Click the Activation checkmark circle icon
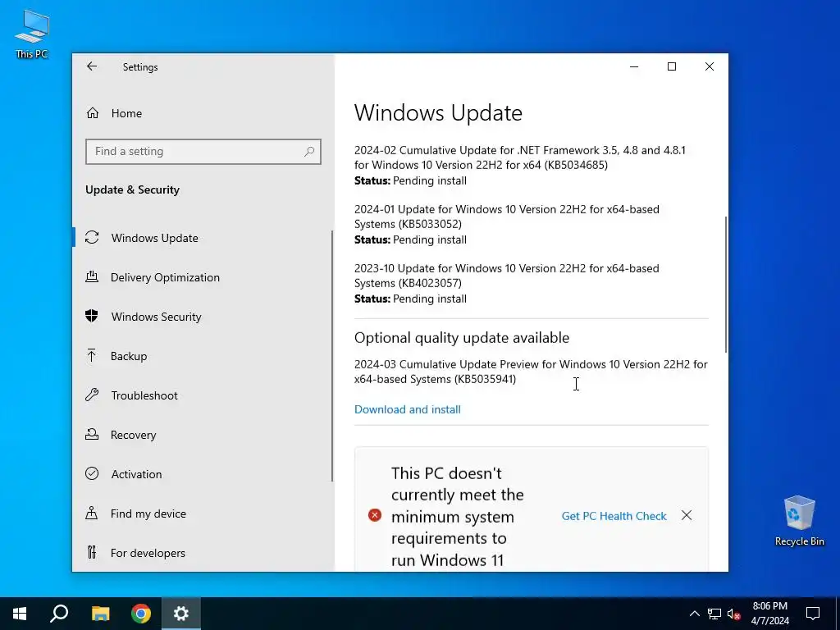 (92, 473)
